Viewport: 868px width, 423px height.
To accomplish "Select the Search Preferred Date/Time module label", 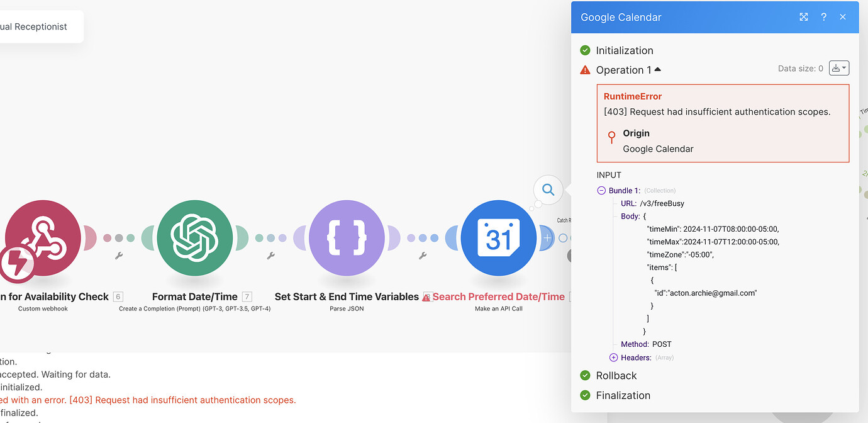I will [x=499, y=296].
